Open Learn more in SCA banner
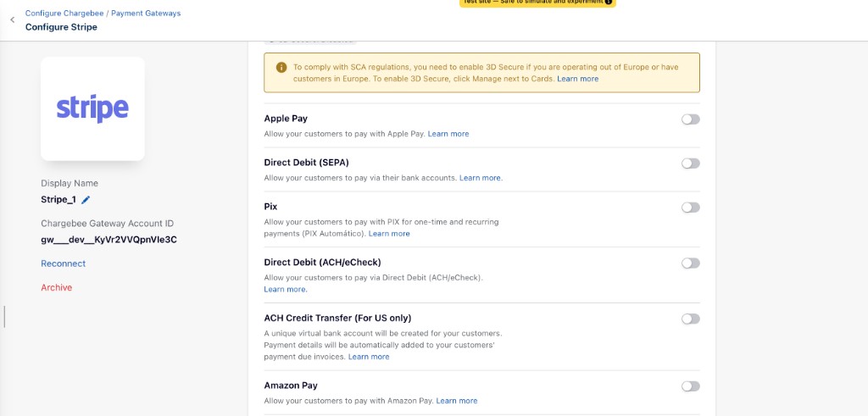The width and height of the screenshot is (868, 416). tap(577, 79)
